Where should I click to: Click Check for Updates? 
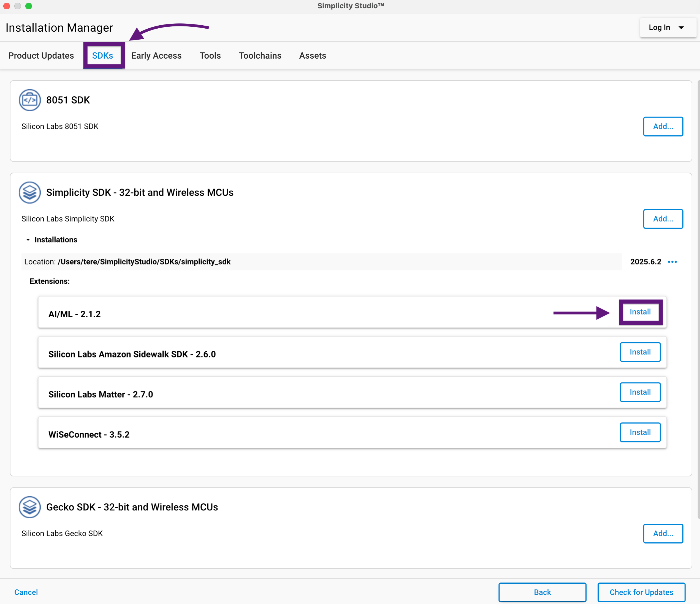[x=641, y=592]
